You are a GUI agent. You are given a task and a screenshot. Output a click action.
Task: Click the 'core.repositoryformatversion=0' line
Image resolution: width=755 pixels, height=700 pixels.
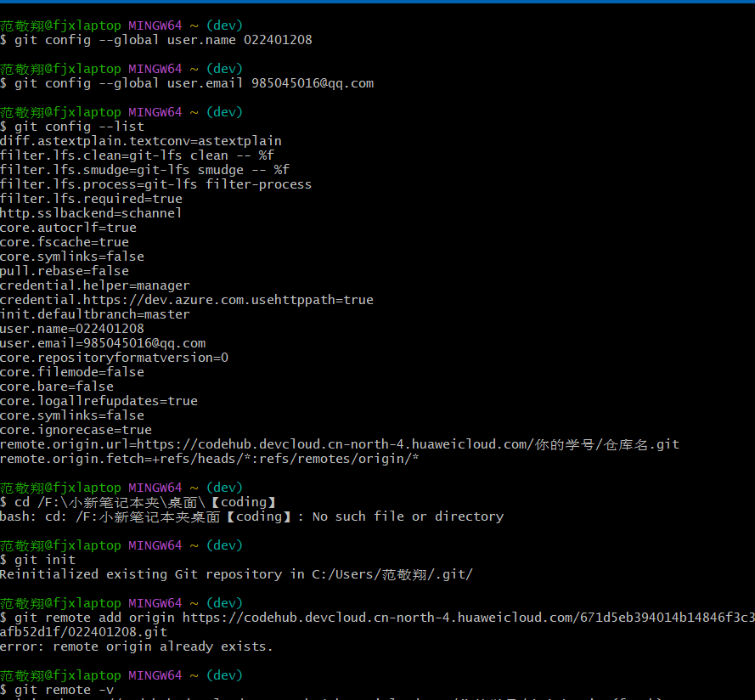tap(114, 358)
